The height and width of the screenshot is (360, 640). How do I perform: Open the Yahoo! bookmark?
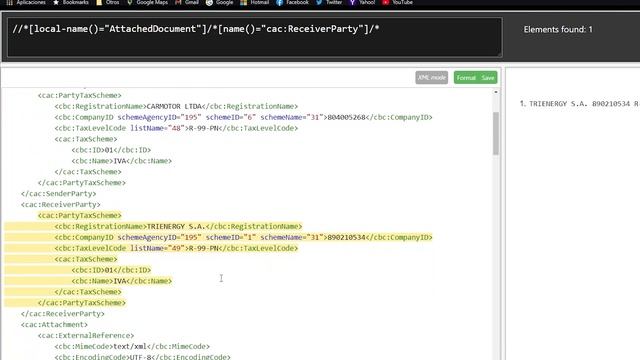tap(362, 2)
